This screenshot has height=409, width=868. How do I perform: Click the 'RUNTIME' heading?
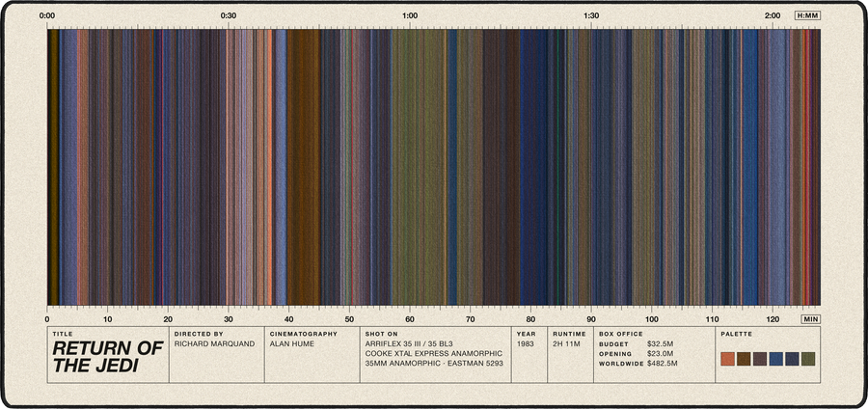[x=569, y=335]
